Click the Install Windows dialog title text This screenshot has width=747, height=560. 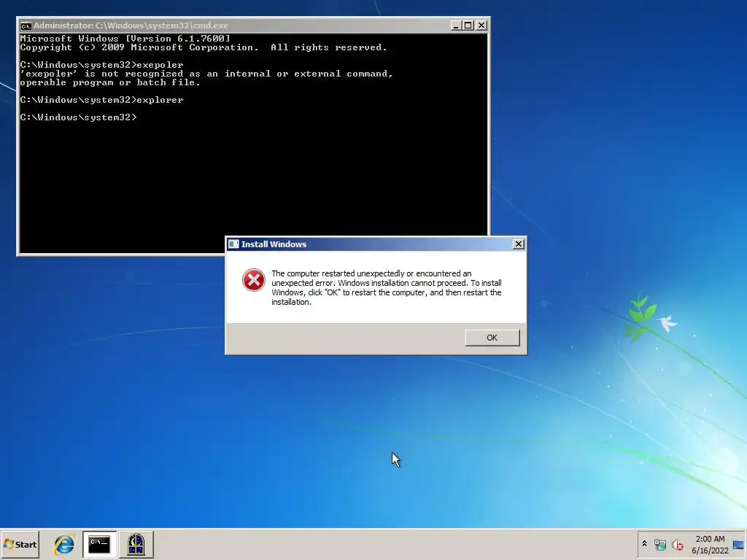pyautogui.click(x=274, y=244)
